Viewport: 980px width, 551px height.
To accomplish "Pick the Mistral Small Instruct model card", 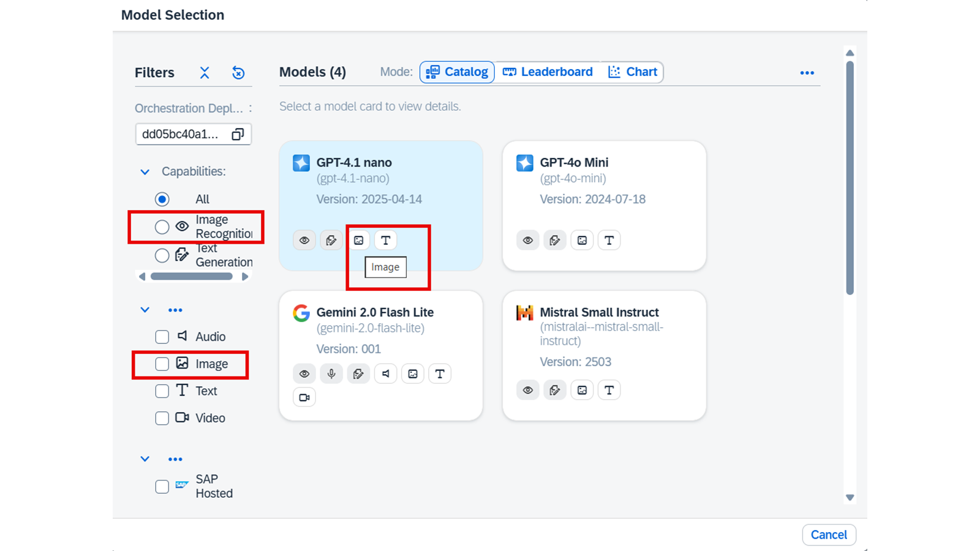I will tap(604, 356).
